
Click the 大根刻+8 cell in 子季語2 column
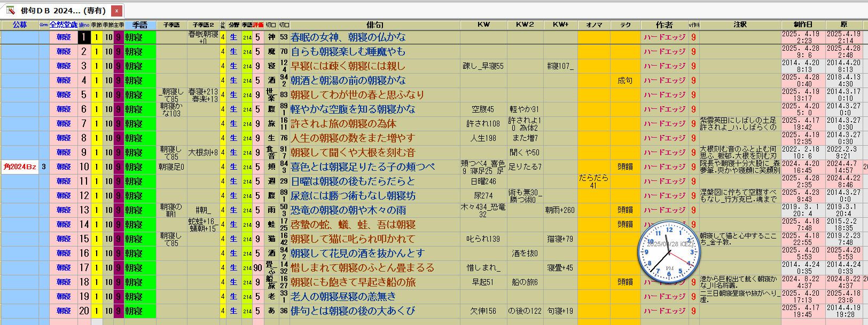203,153
